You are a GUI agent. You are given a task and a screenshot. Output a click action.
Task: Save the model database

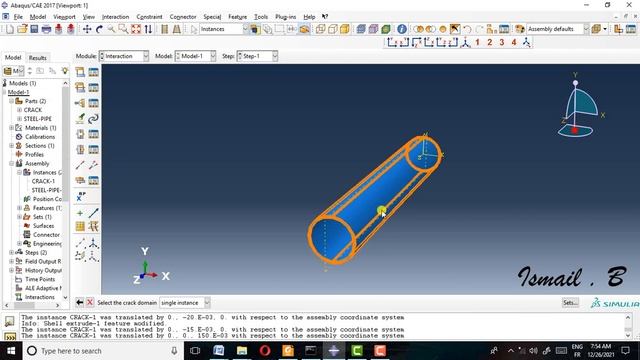[34, 29]
